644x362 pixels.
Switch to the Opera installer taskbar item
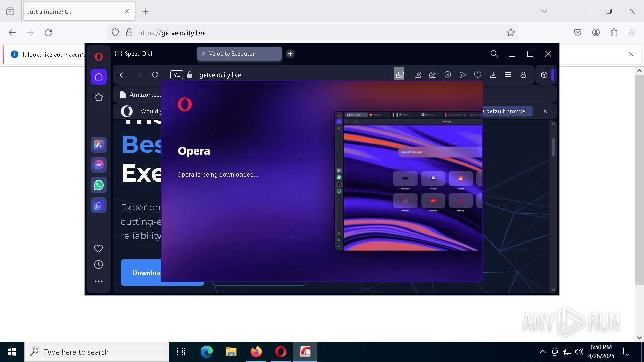305,352
